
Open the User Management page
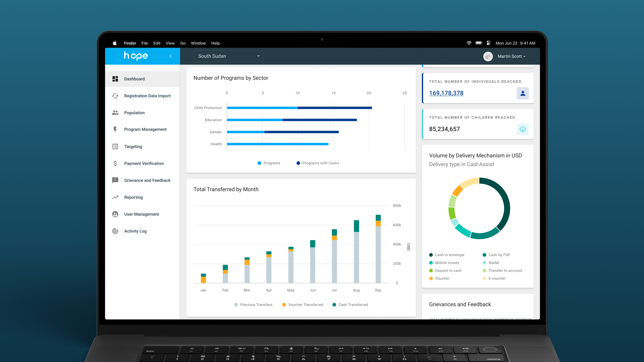(141, 214)
